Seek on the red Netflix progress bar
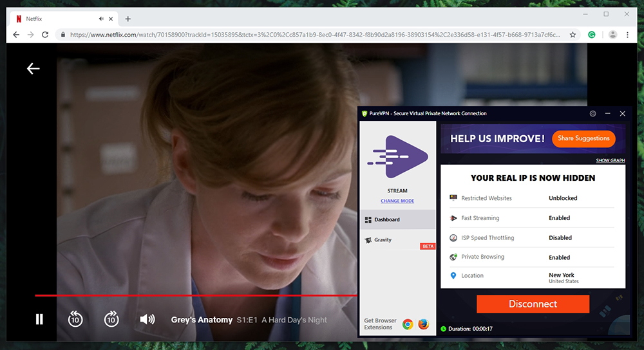Image resolution: width=644 pixels, height=350 pixels. point(196,295)
